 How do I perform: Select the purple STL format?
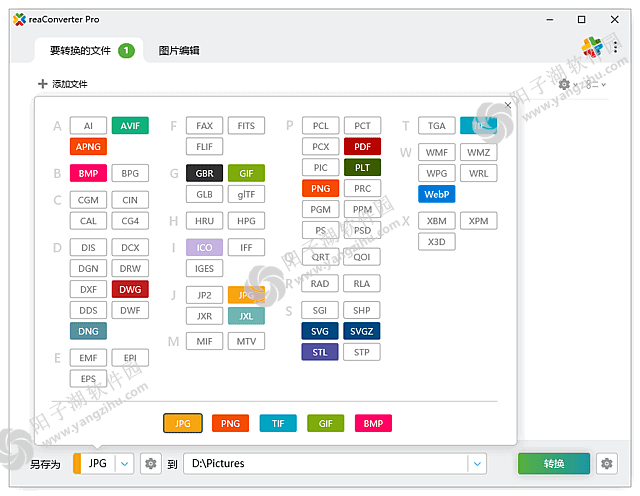coord(320,352)
